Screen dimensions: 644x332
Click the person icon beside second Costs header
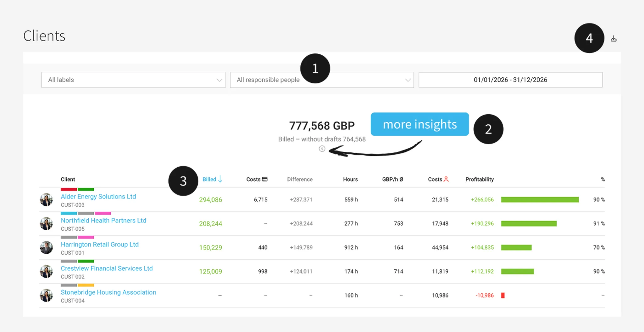point(446,179)
